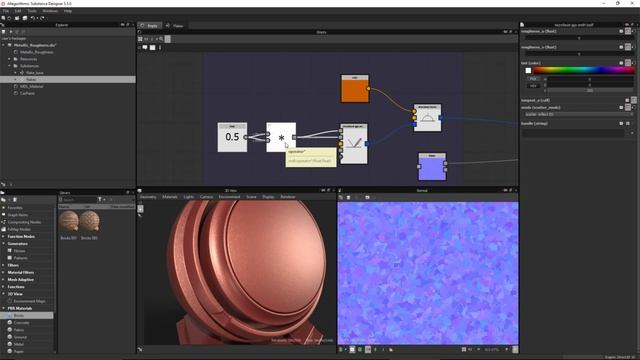Select Metallic_Roughness graph under the package
Screen dimensions: 640x360
[36, 52]
